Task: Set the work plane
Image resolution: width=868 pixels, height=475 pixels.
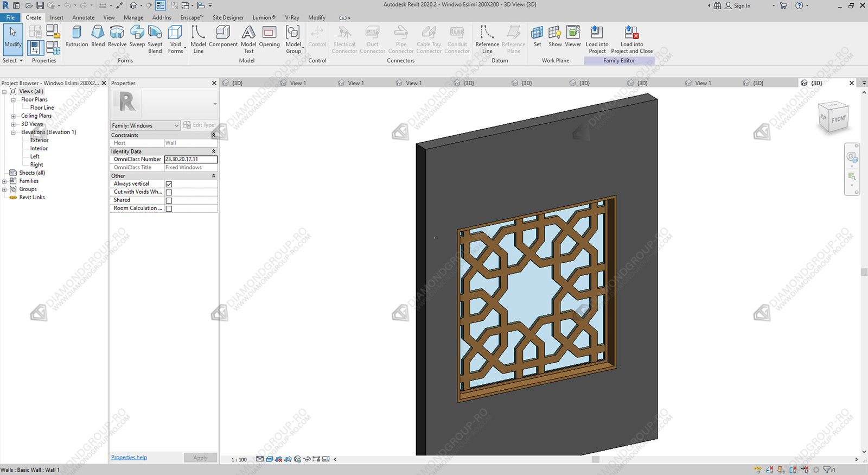Action: tap(537, 36)
